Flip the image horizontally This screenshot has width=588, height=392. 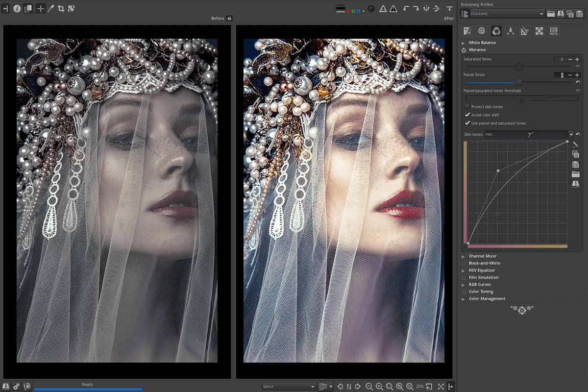pyautogui.click(x=426, y=8)
